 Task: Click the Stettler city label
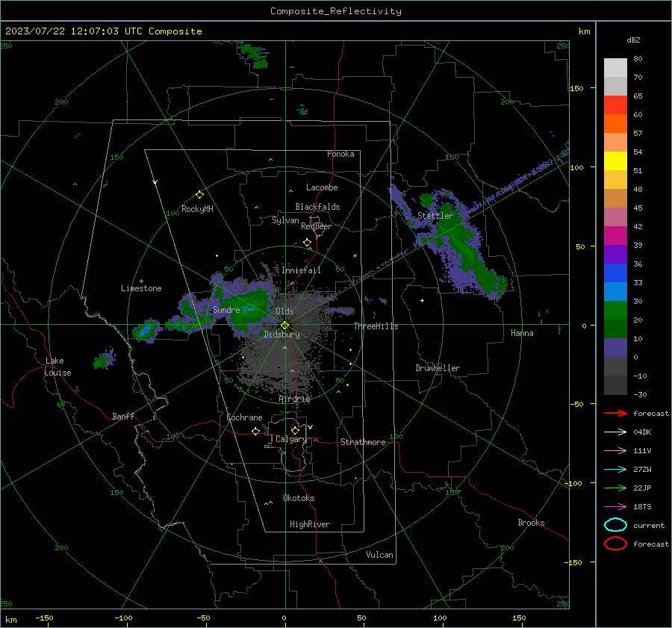tap(435, 216)
